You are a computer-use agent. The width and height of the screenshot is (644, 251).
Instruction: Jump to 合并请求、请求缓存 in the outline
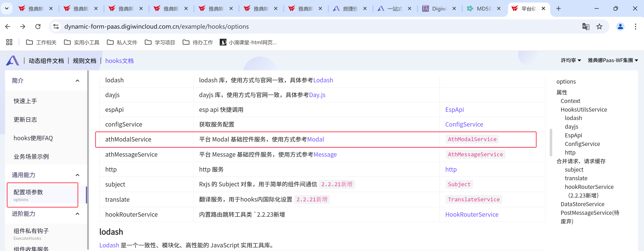tap(581, 161)
